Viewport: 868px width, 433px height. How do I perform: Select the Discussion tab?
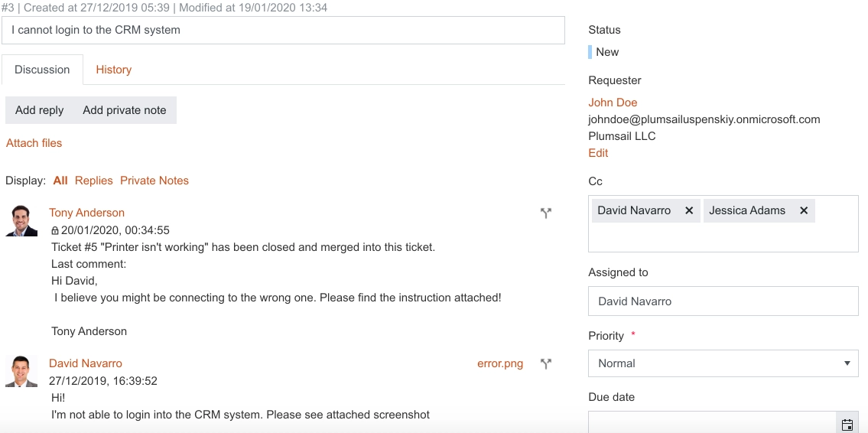pos(42,70)
